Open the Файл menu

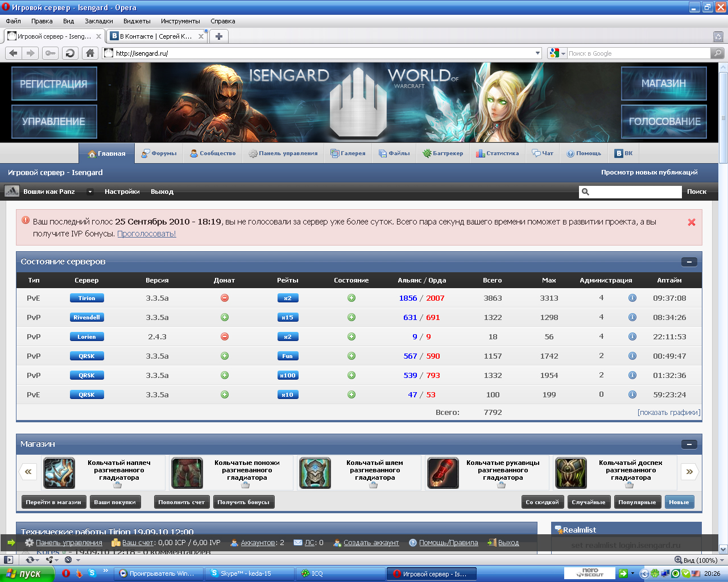13,21
